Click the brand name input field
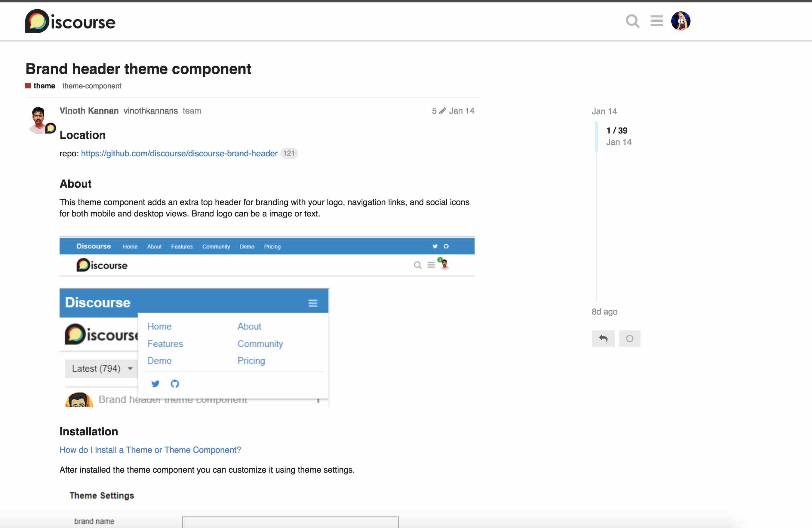The image size is (812, 528). click(x=290, y=522)
